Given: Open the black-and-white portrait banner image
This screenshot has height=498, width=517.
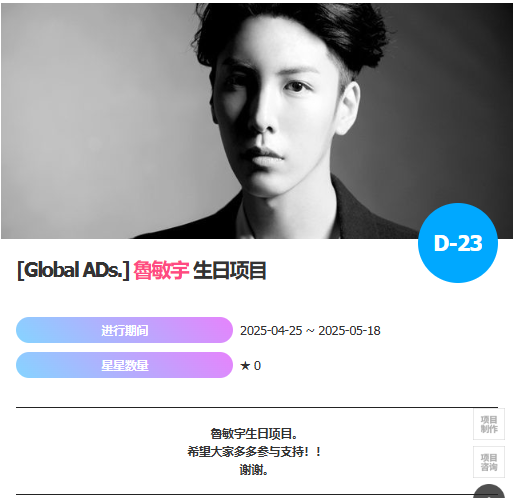Looking at the screenshot, I should click(x=257, y=121).
